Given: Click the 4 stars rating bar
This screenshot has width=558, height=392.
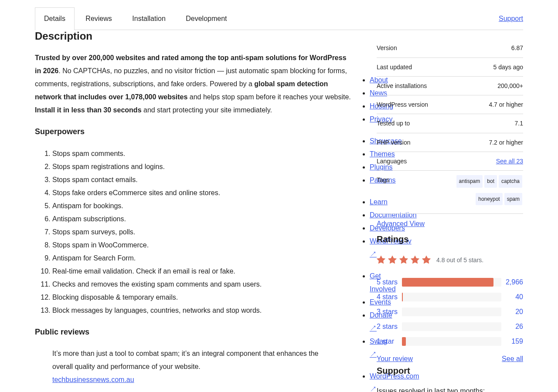Looking at the screenshot, I should [452, 297].
